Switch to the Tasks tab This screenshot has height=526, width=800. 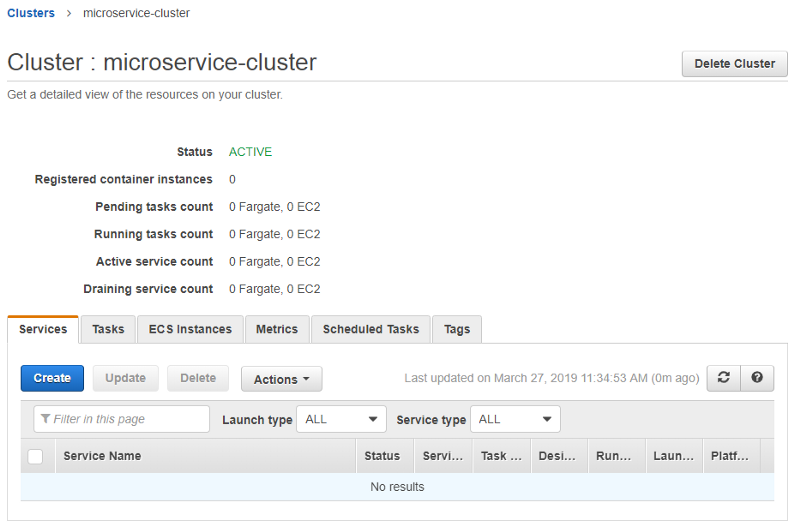coord(108,330)
